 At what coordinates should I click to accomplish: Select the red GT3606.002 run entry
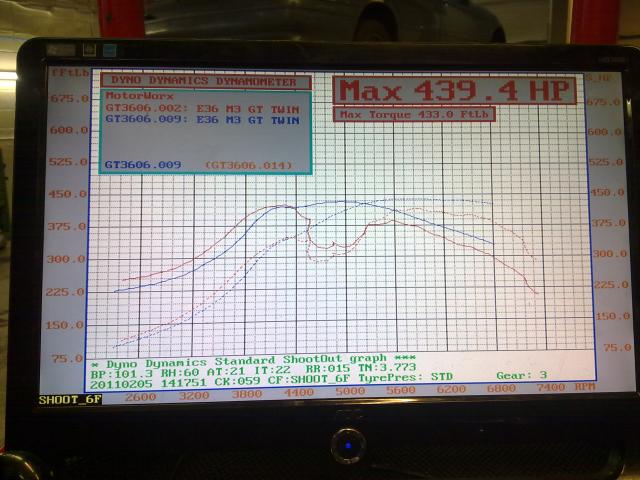[202, 107]
